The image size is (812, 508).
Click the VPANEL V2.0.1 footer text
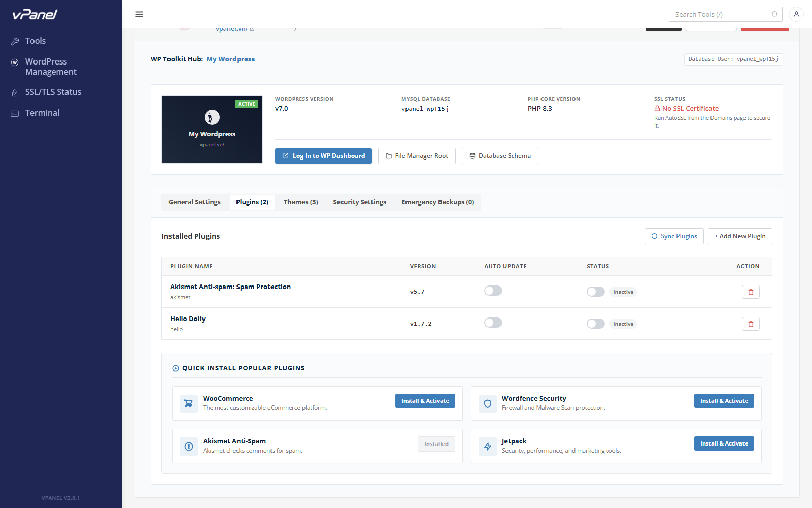61,498
